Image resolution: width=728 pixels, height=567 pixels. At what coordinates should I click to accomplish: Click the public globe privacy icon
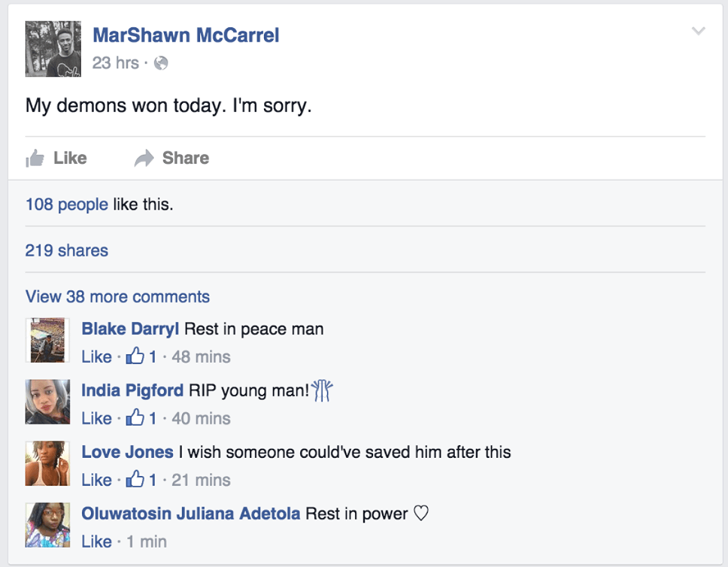161,63
